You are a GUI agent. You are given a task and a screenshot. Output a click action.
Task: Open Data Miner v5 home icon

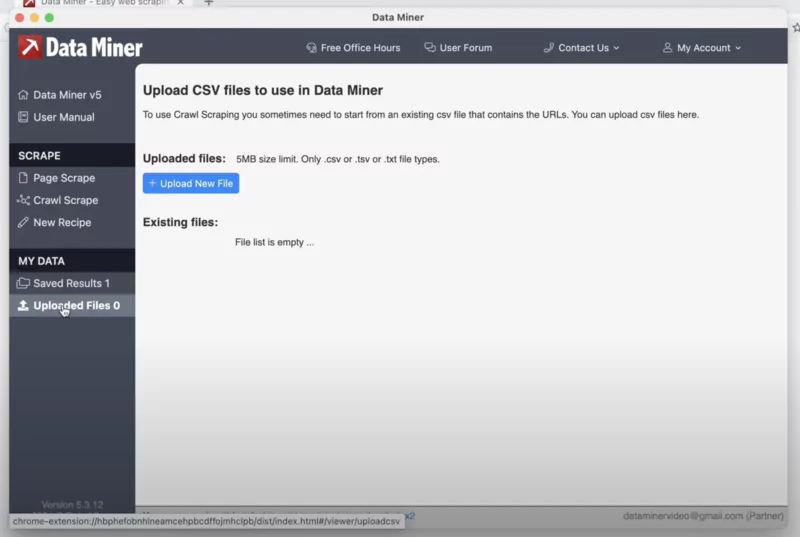(23, 95)
